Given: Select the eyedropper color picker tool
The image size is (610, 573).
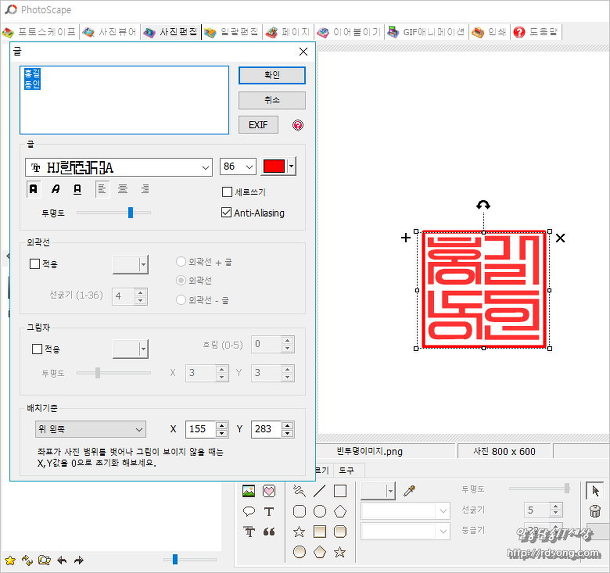Looking at the screenshot, I should tap(408, 491).
